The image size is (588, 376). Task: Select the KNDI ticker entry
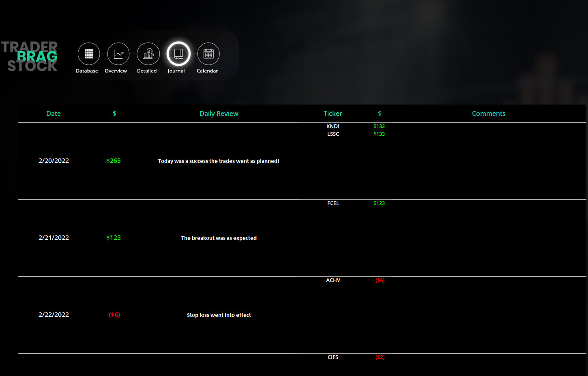point(333,126)
